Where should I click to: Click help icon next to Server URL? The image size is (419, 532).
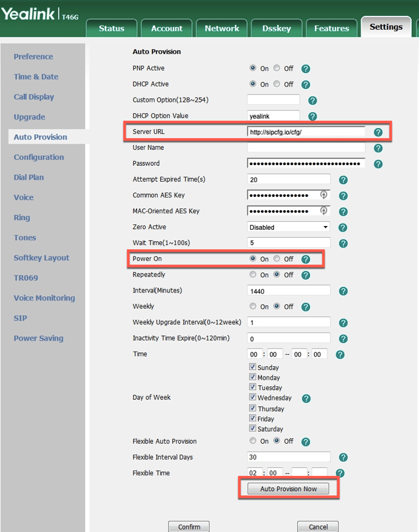(378, 132)
